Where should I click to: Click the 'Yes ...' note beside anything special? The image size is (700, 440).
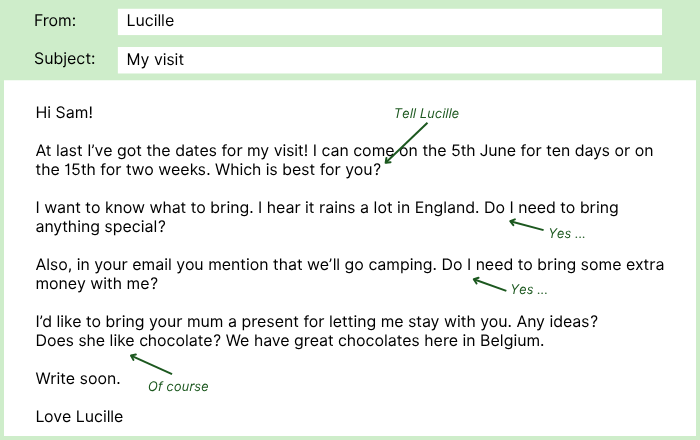click(x=566, y=233)
